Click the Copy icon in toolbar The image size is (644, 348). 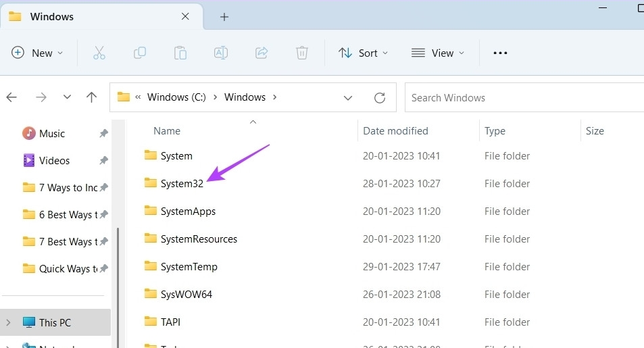pos(140,53)
